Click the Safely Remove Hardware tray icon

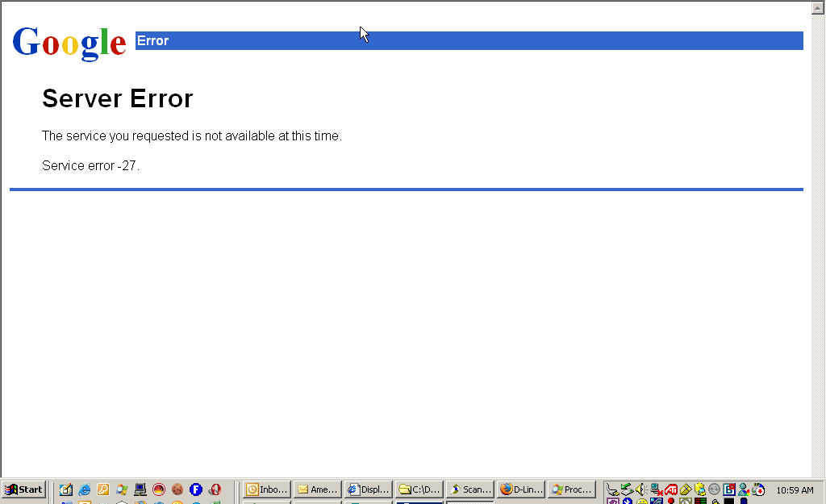(612, 489)
